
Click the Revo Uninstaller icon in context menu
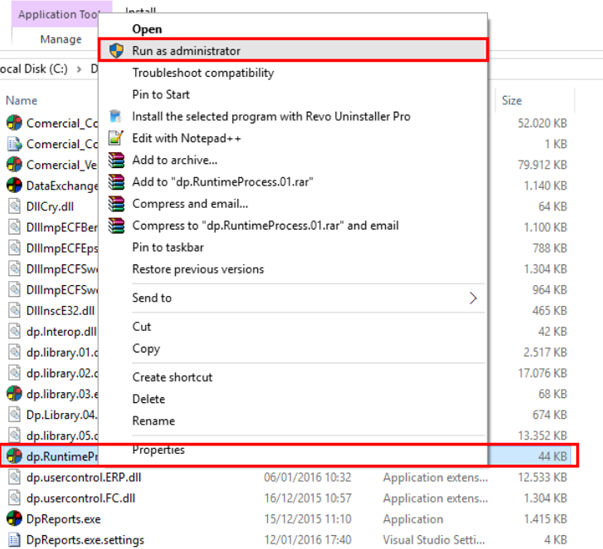click(116, 116)
